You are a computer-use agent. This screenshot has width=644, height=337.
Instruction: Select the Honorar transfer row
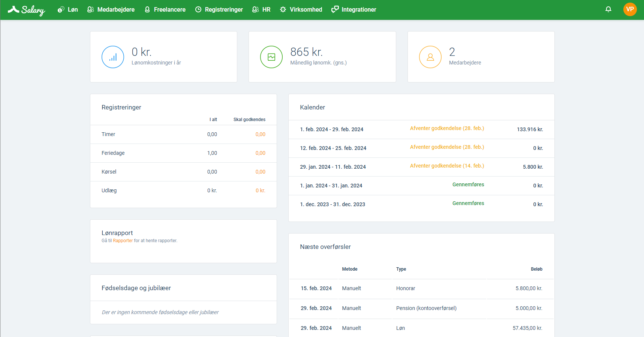coord(421,288)
